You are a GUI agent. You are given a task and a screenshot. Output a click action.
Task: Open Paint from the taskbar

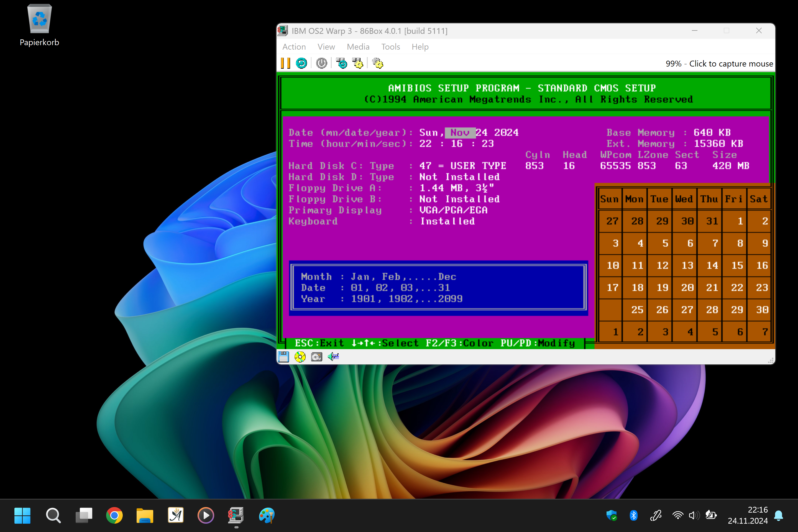pos(267,515)
